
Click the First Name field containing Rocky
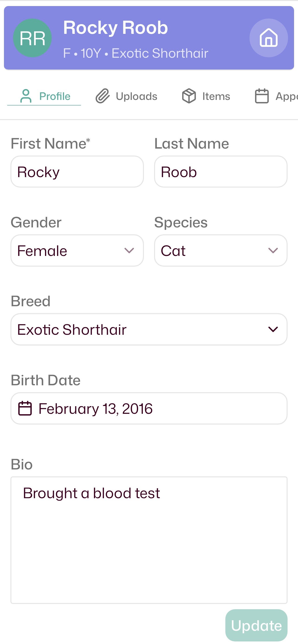point(77,172)
